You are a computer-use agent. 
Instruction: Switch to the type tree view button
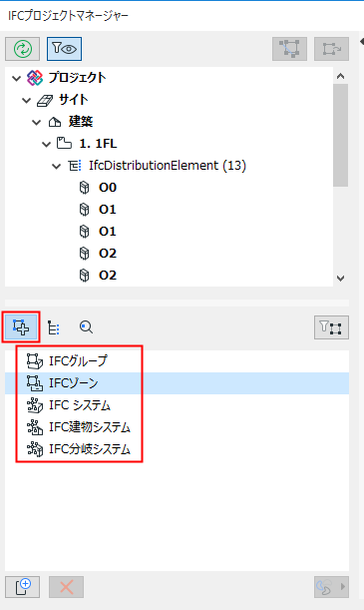click(x=54, y=327)
